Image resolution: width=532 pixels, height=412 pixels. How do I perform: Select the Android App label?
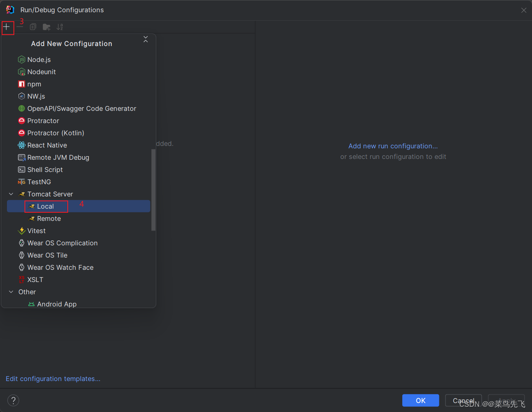click(57, 304)
